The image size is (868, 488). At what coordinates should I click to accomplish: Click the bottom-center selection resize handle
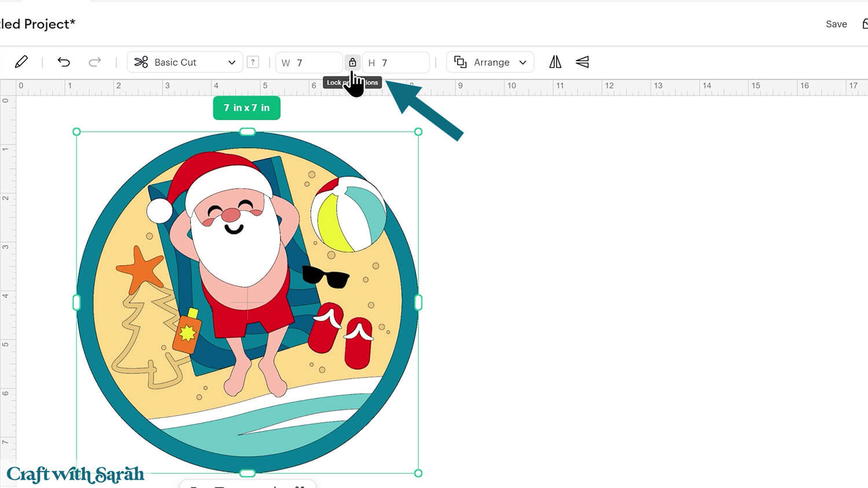tap(247, 473)
